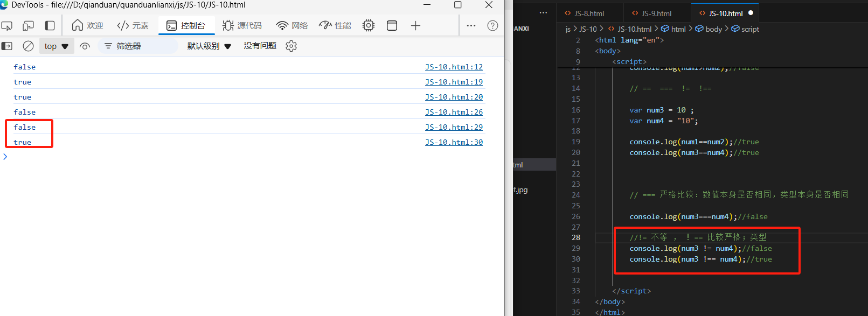Minimize the DevTools window
Image resolution: width=868 pixels, height=316 pixels.
(x=427, y=5)
